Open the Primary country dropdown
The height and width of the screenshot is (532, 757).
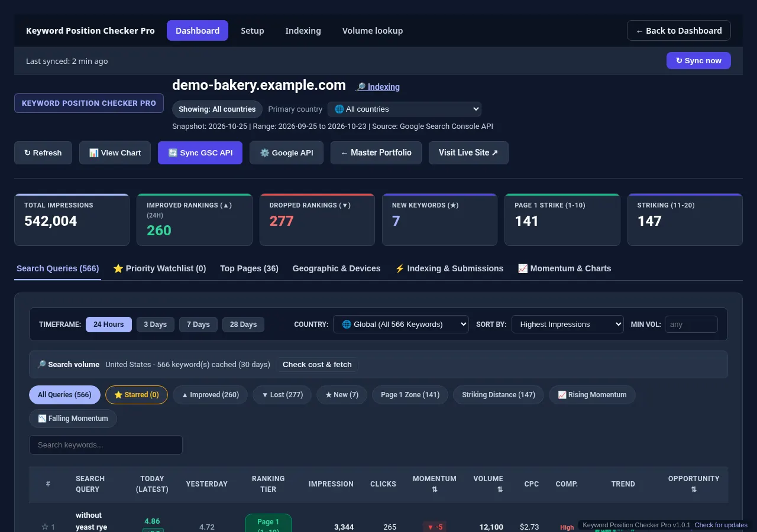pyautogui.click(x=405, y=109)
